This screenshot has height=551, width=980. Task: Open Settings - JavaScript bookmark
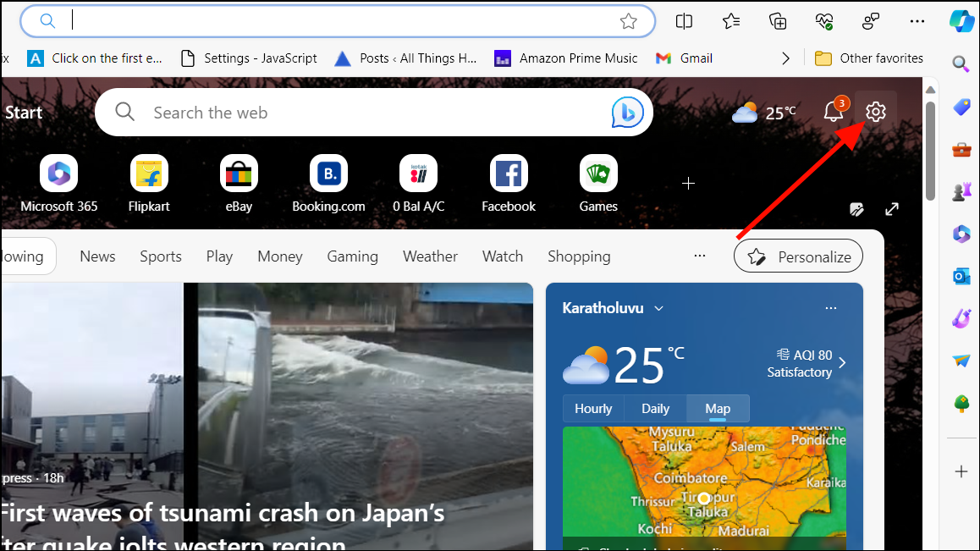[x=249, y=58]
